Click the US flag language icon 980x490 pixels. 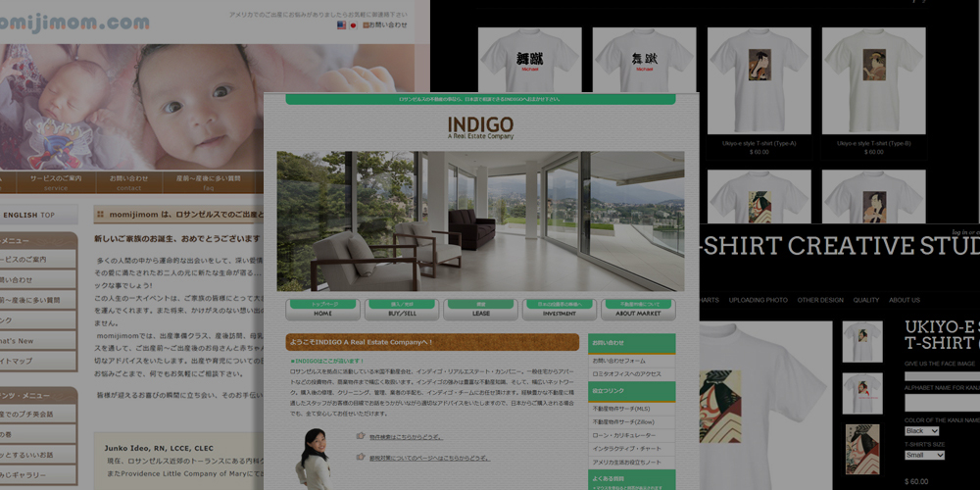(x=341, y=24)
